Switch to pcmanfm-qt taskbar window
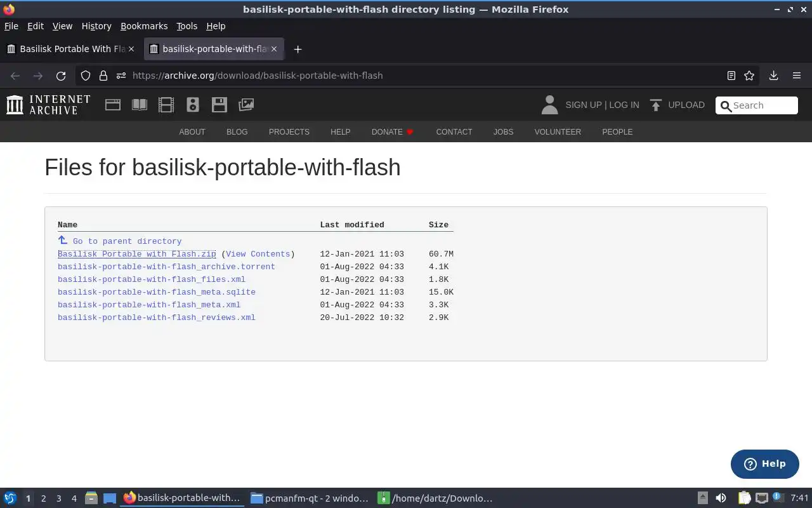Screen dimensions: 812x508 [x=309, y=498]
